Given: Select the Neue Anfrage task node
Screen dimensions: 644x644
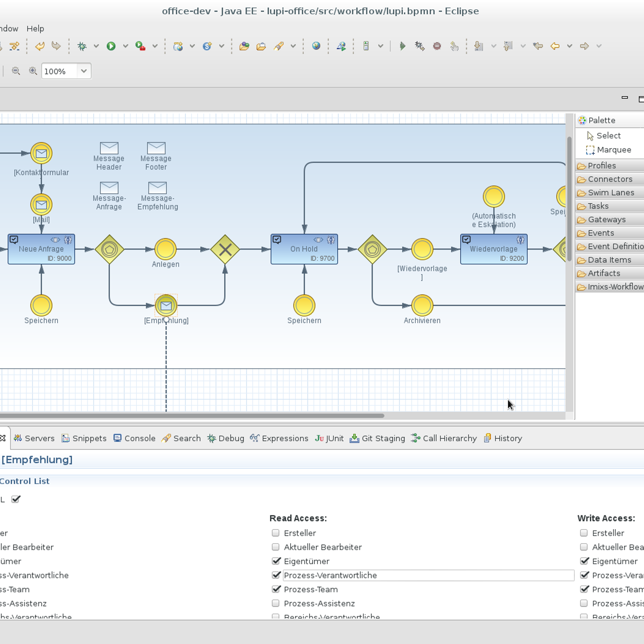Looking at the screenshot, I should (x=41, y=249).
